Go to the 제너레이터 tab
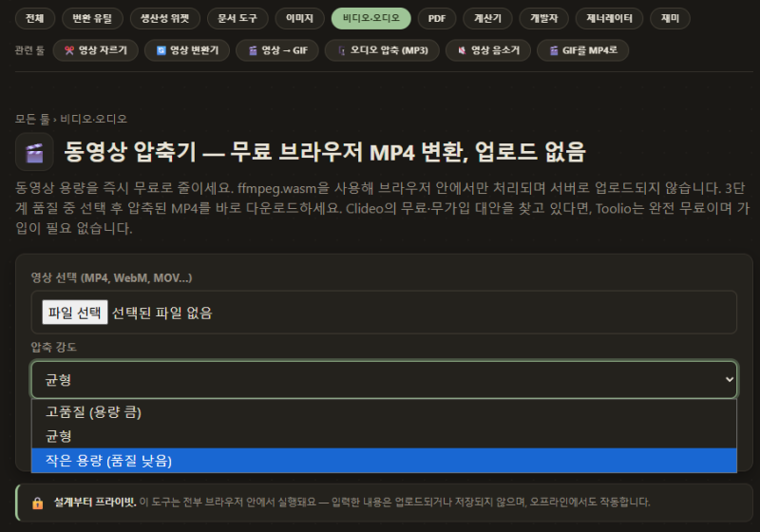The width and height of the screenshot is (760, 532). click(609, 18)
